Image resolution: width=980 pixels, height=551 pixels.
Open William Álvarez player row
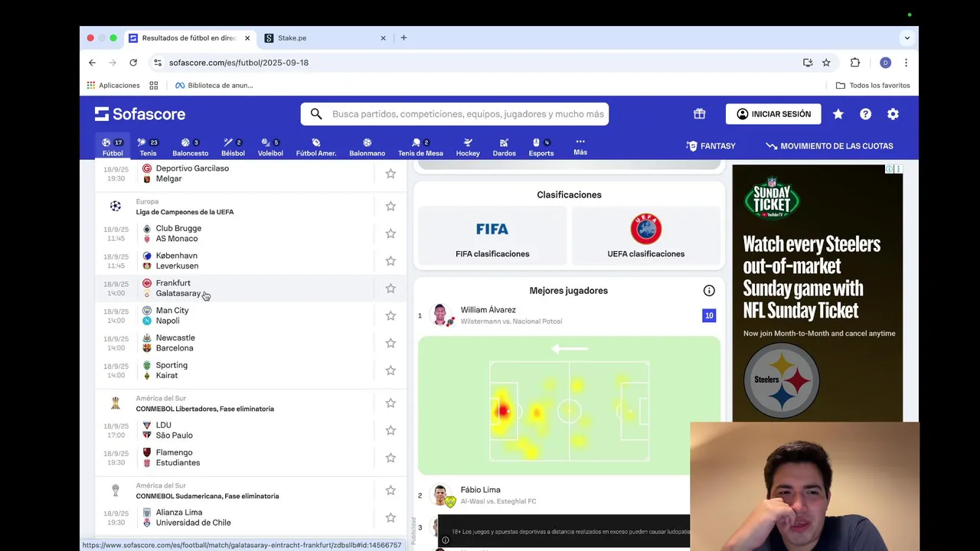pyautogui.click(x=569, y=315)
